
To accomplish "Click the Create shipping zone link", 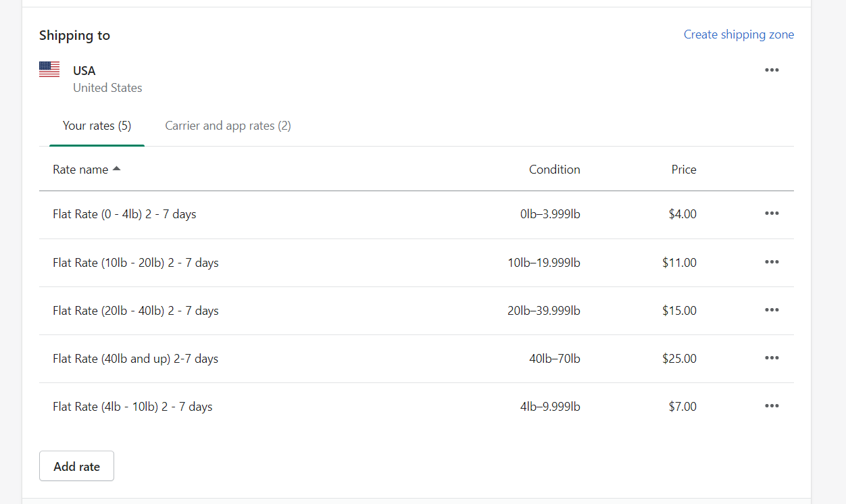I will click(739, 34).
